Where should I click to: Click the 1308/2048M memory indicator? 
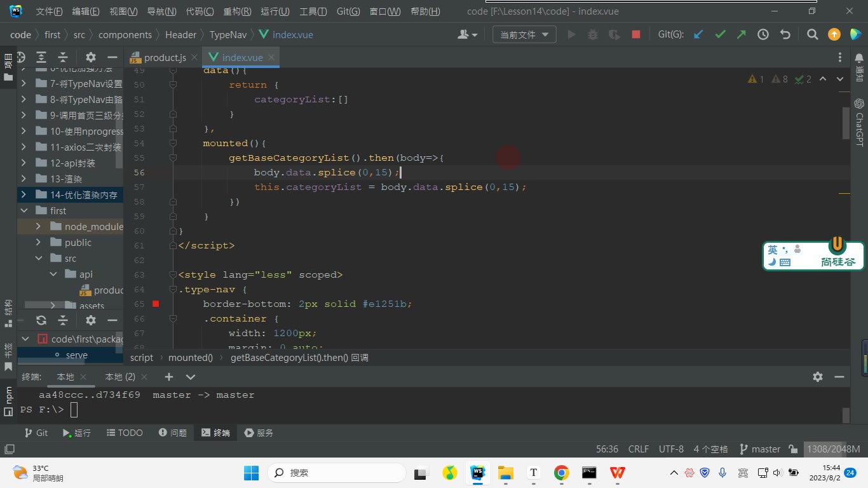[x=833, y=449]
